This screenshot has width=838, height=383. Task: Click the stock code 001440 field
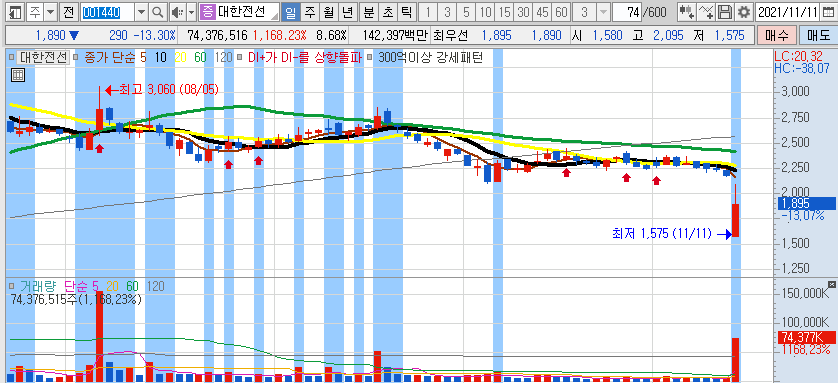pos(107,12)
